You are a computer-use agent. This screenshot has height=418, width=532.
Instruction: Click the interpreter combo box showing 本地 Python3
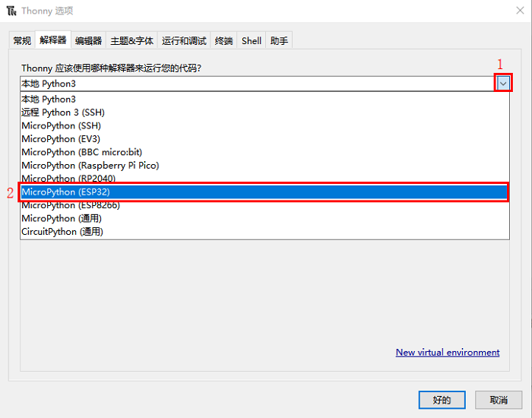pos(257,84)
